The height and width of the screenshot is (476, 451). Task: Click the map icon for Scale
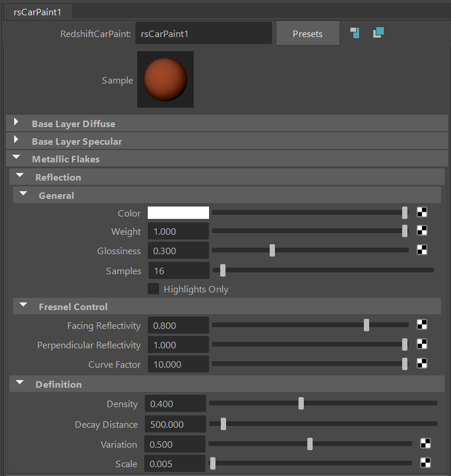click(x=426, y=463)
